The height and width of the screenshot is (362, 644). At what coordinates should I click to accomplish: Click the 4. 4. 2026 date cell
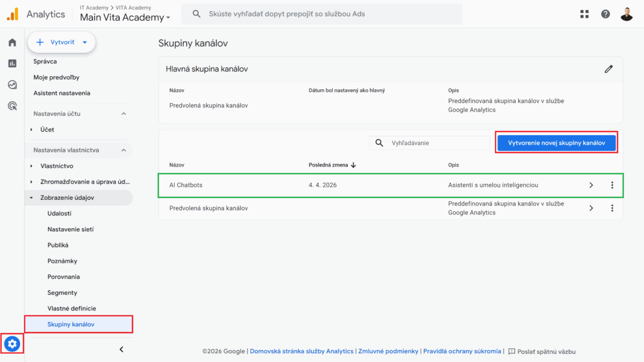[x=323, y=185]
